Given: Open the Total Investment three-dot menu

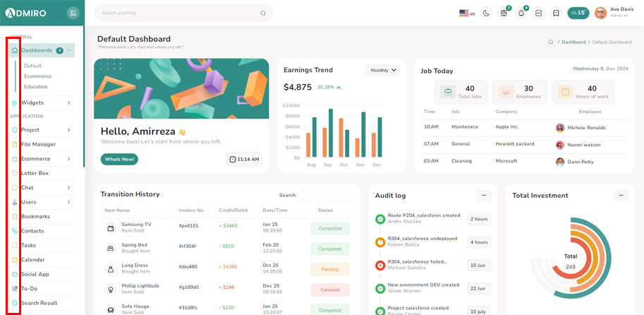Looking at the screenshot, I should (620, 195).
